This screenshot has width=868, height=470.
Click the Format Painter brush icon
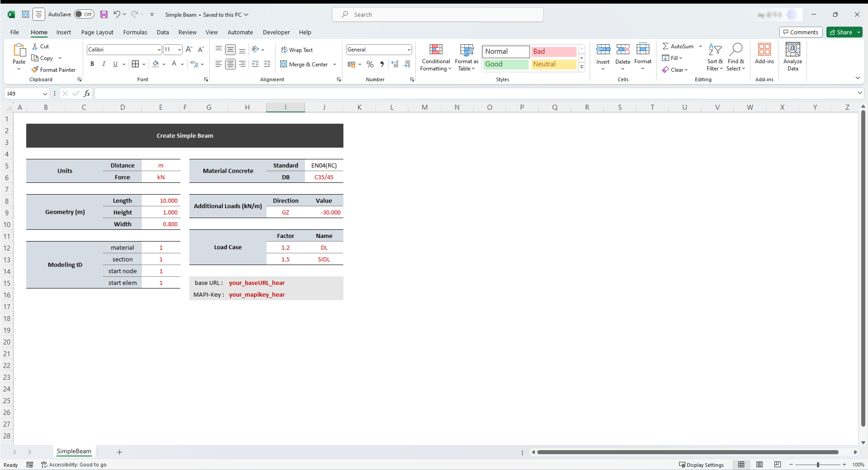[35, 69]
